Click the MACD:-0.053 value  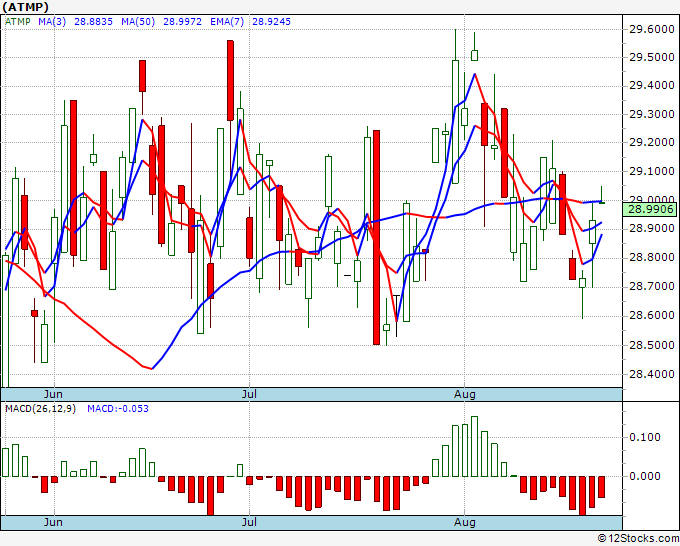point(118,409)
